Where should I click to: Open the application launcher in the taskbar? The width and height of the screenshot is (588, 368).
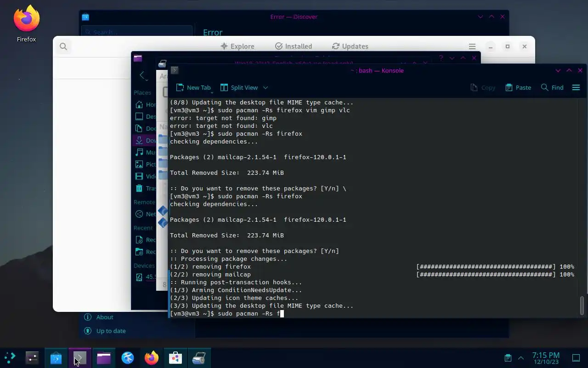[x=10, y=357]
